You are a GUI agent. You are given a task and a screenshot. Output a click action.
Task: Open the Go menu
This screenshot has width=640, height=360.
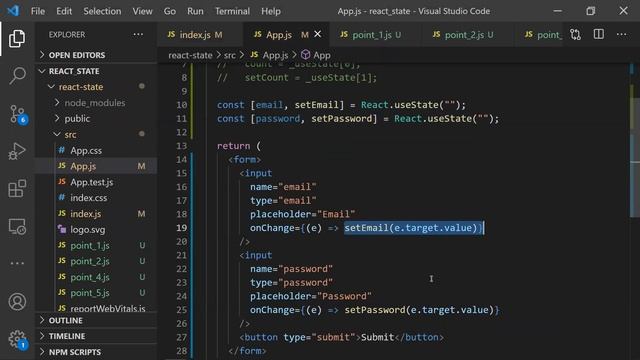tap(170, 11)
